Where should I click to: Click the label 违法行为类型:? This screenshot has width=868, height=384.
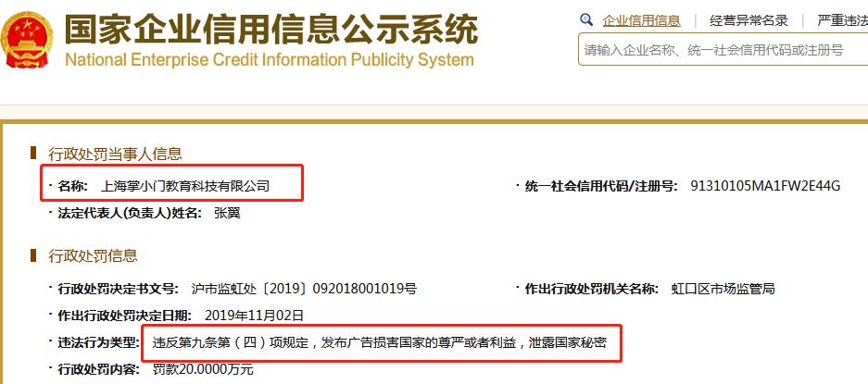(98, 343)
